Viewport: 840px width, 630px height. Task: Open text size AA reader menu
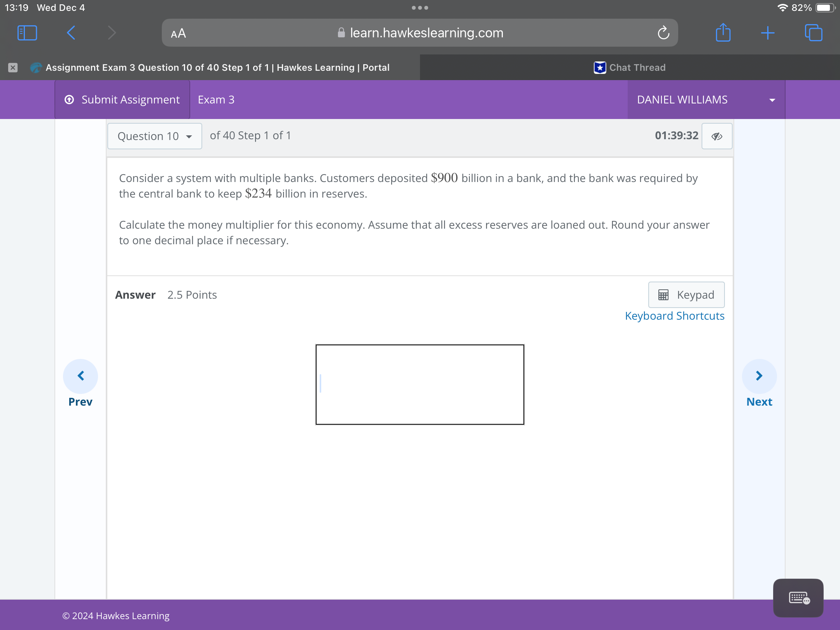coord(178,33)
